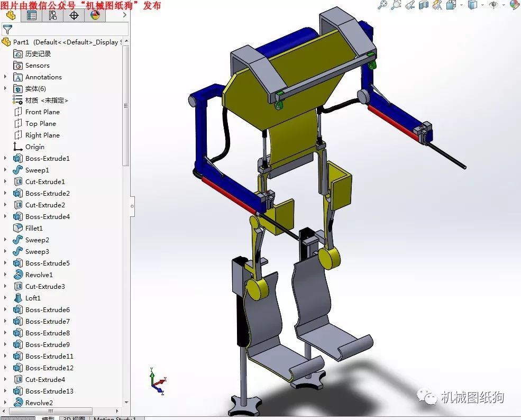Click the feature tree vertical scrollbar thumb
This screenshot has height=420, width=521.
coord(126,105)
